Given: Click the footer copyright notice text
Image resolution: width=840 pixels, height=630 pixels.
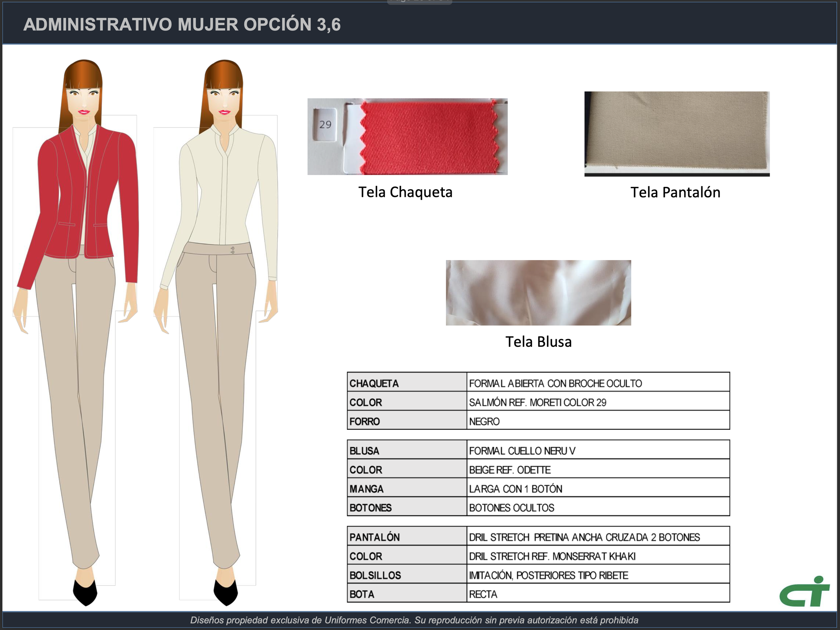Looking at the screenshot, I should tap(414, 620).
